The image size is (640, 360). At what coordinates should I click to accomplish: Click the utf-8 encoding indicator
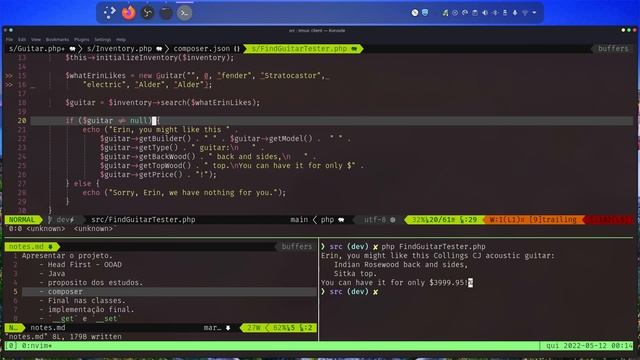click(379, 220)
